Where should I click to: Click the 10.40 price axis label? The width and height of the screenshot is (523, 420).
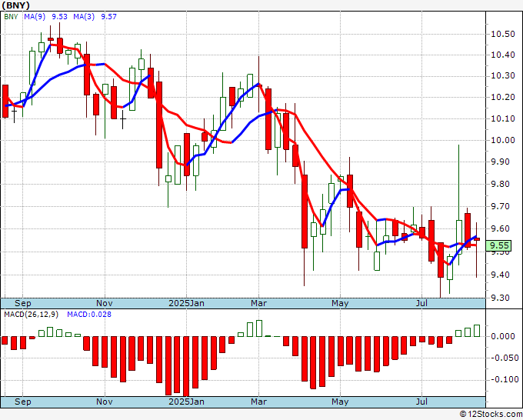503,55
